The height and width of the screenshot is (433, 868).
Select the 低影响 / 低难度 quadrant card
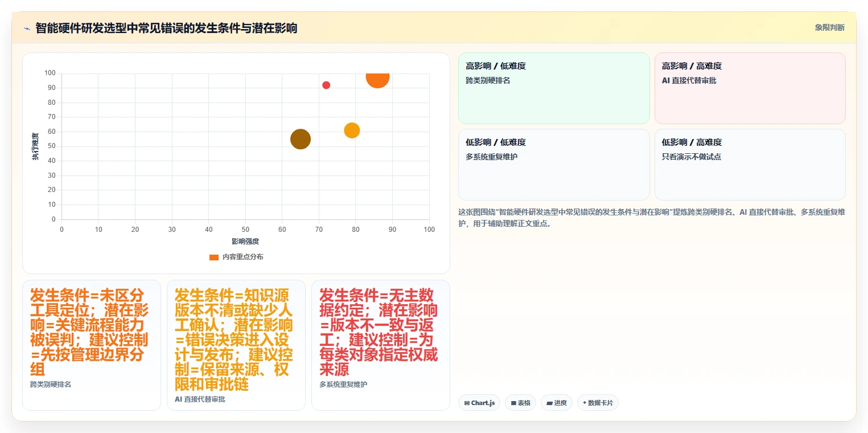554,165
